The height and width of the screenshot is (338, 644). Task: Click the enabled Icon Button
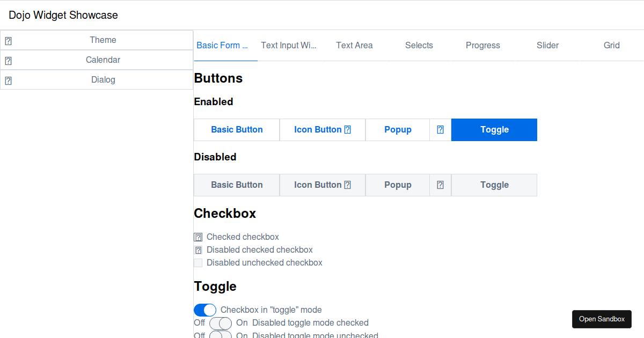pyautogui.click(x=323, y=130)
